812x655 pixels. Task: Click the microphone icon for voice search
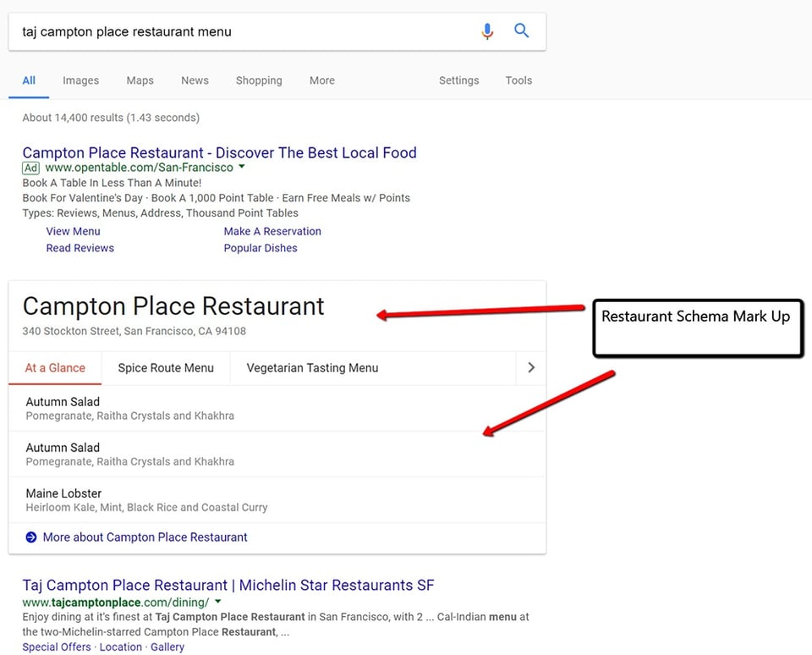tap(487, 30)
